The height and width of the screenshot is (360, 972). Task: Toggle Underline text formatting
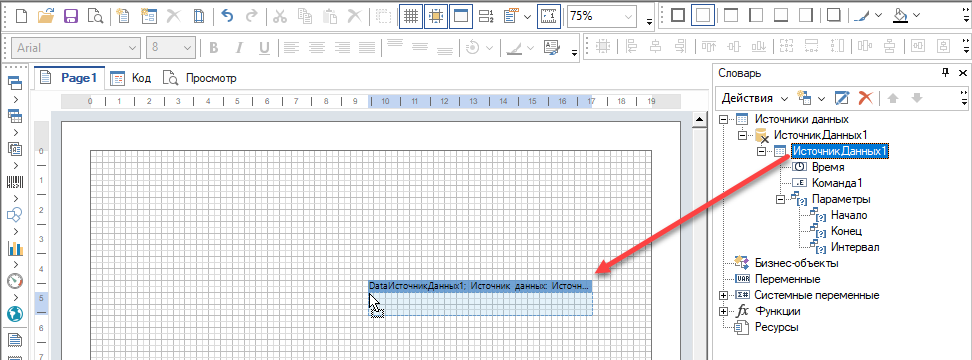click(x=263, y=48)
